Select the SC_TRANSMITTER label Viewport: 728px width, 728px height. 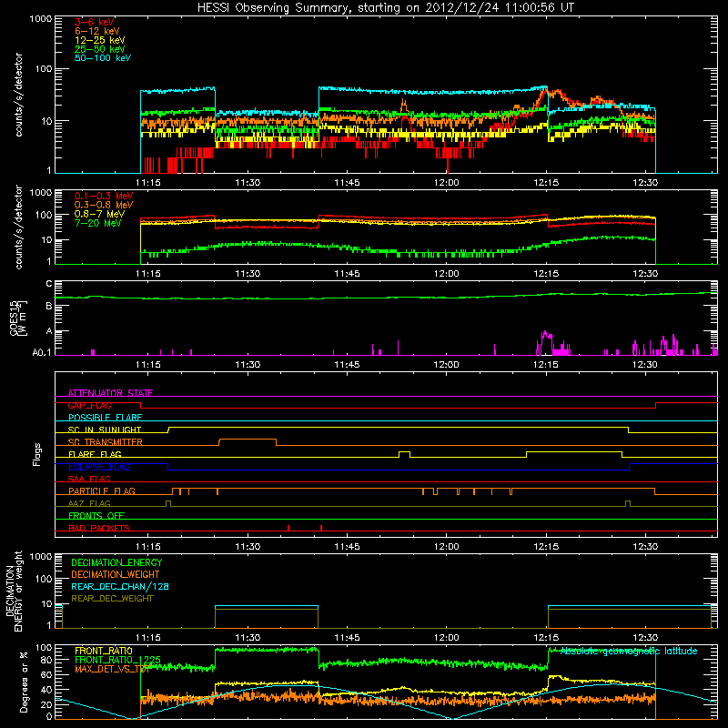pos(106,442)
